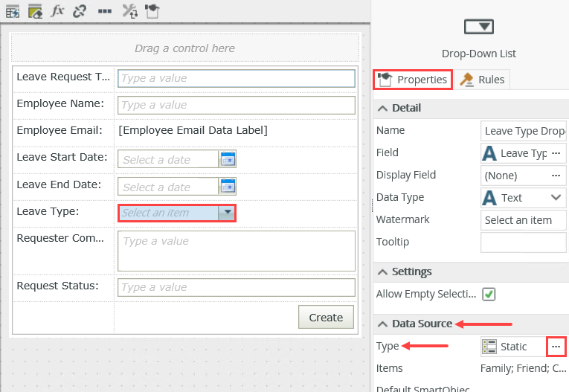Click the Static data source type value
Screen dimensions: 569x392
[513, 347]
